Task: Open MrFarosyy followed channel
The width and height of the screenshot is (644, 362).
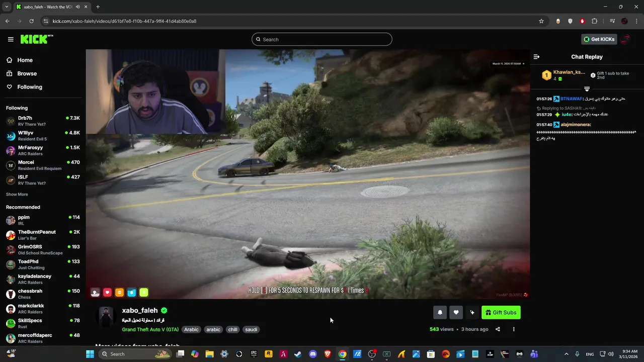Action: [x=43, y=150]
